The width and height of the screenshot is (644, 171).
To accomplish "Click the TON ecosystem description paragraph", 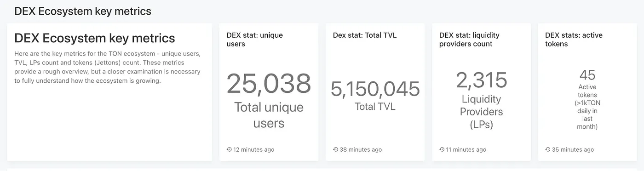I will [x=108, y=67].
